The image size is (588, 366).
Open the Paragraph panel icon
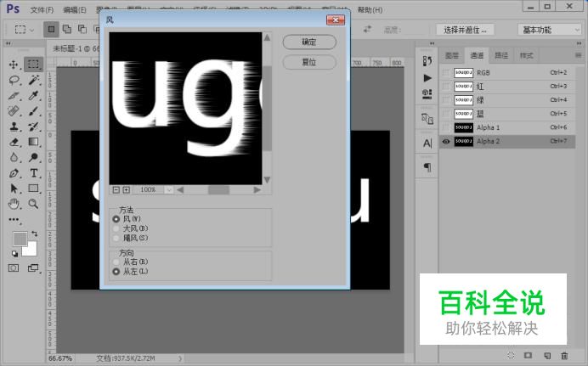tap(427, 167)
